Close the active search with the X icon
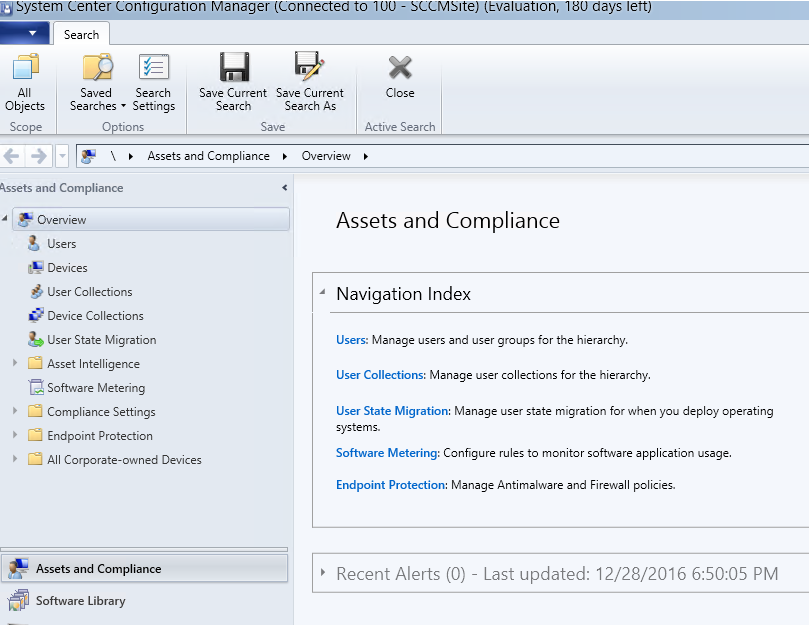Viewport: 809px width, 625px height. pyautogui.click(x=400, y=68)
